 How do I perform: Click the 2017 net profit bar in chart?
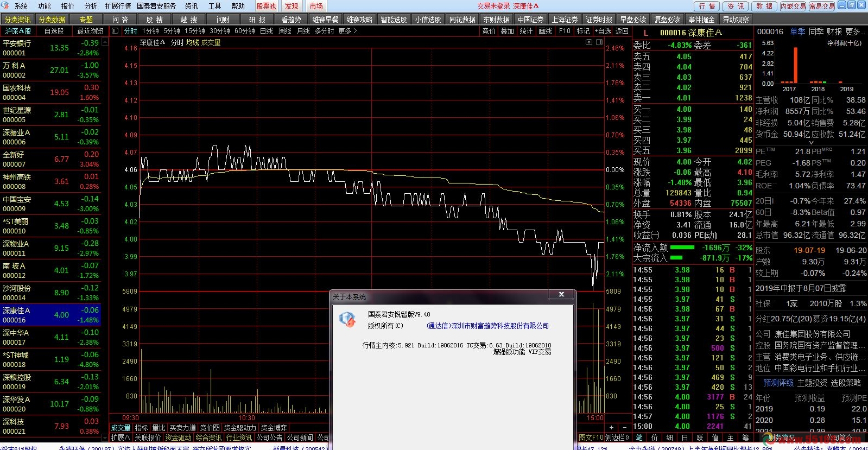tap(796, 65)
